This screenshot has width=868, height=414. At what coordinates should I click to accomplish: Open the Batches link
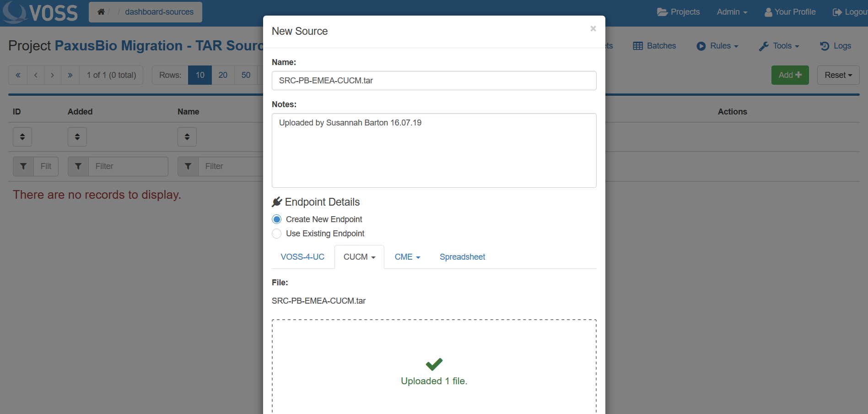pos(654,46)
